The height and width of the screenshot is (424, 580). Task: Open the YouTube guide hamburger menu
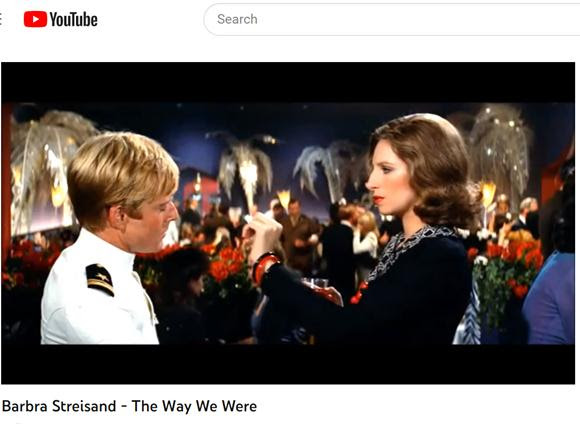[1, 19]
